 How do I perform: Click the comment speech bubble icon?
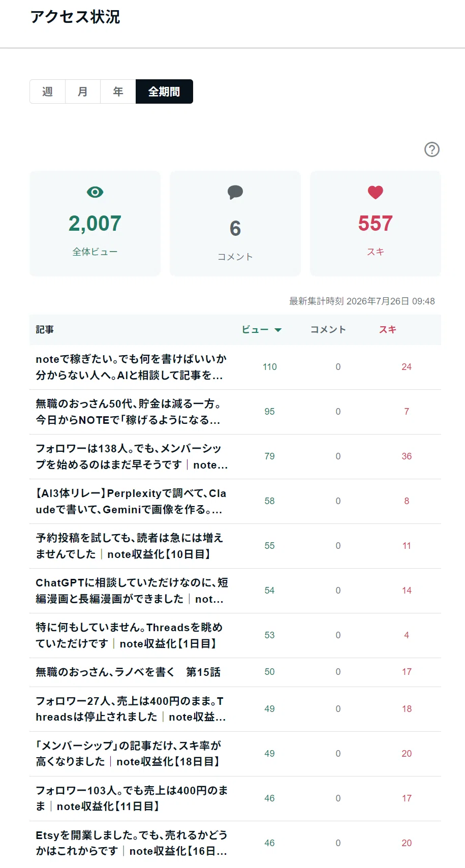tap(235, 193)
